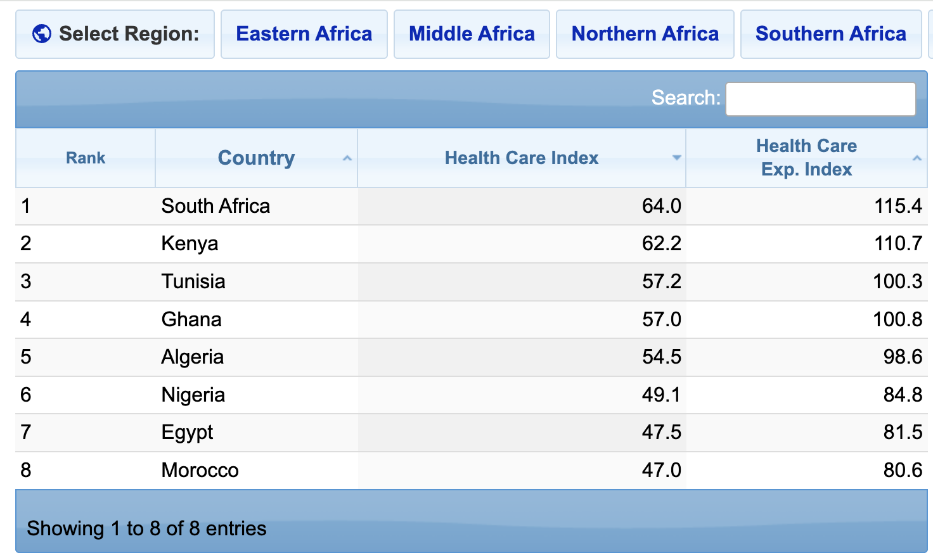Click the Select Region label button
933x560 pixels.
coord(115,34)
